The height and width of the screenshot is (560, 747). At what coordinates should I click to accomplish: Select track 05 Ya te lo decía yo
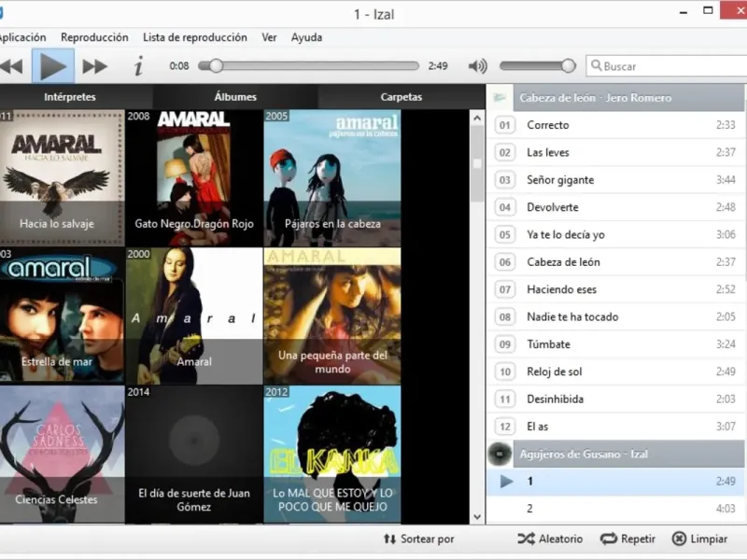pos(615,235)
